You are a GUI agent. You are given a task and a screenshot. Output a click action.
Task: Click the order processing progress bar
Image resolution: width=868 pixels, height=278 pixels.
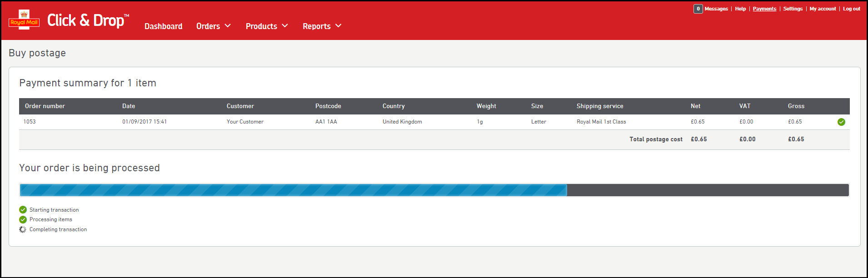[x=434, y=190]
